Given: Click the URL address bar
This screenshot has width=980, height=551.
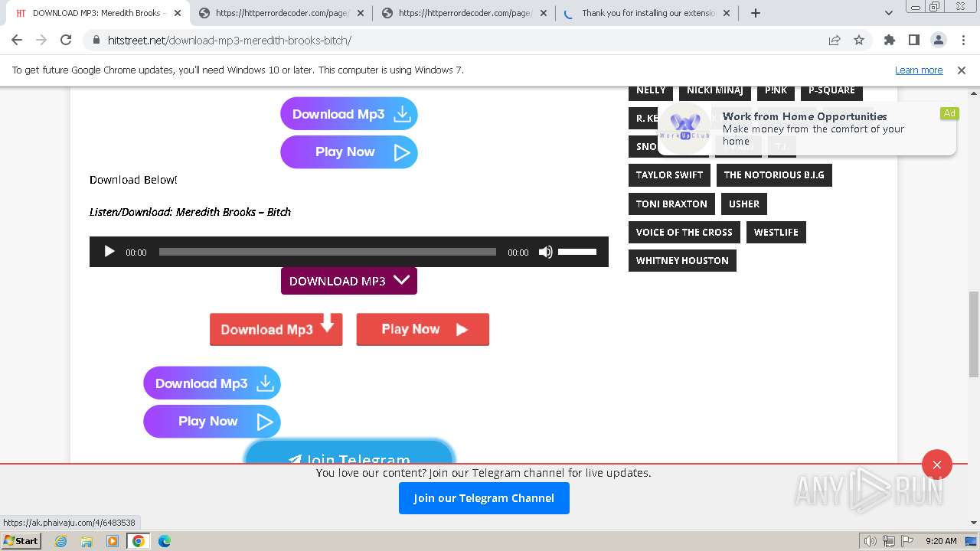Looking at the screenshot, I should (459, 41).
